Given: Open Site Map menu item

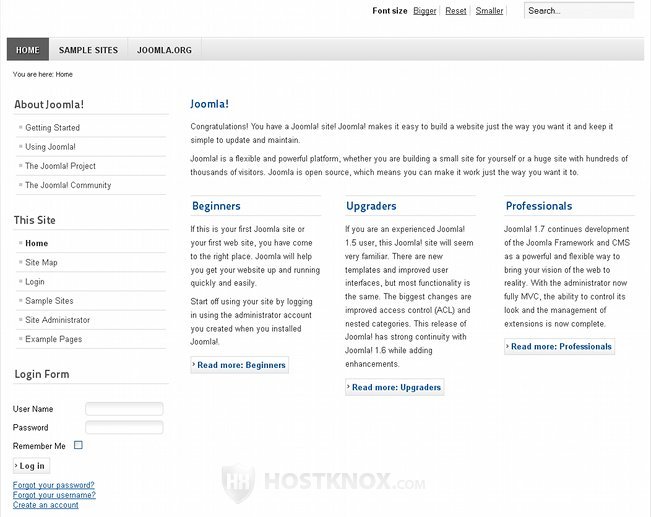Looking at the screenshot, I should pyautogui.click(x=41, y=262).
